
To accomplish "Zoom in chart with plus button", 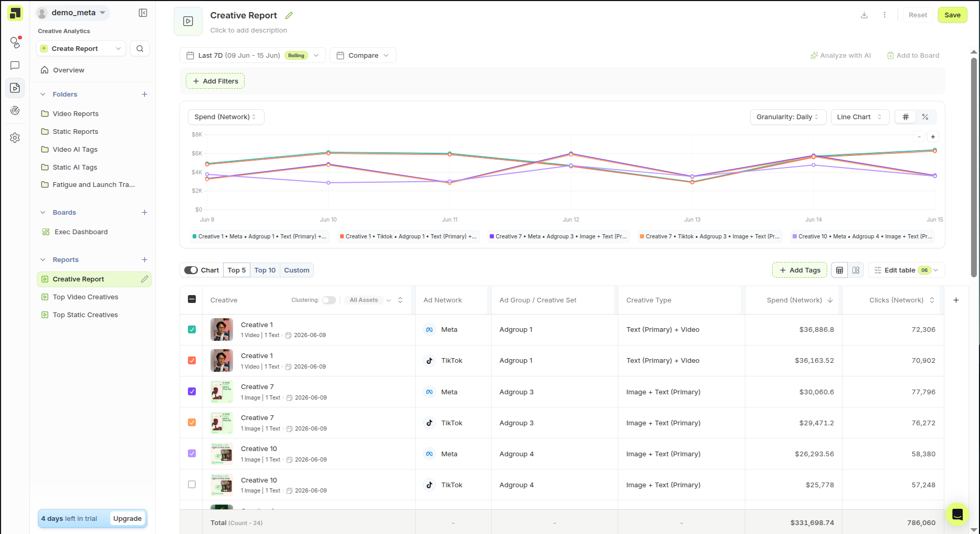I will coord(933,137).
